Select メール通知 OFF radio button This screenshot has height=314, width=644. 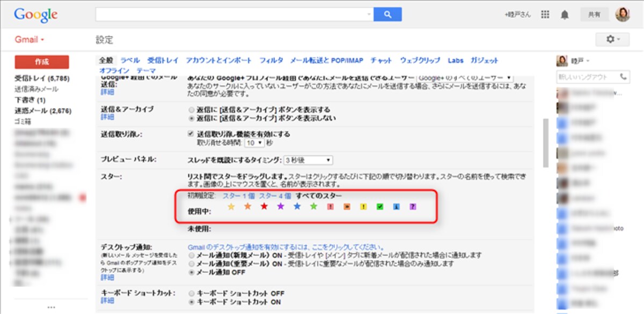point(192,272)
